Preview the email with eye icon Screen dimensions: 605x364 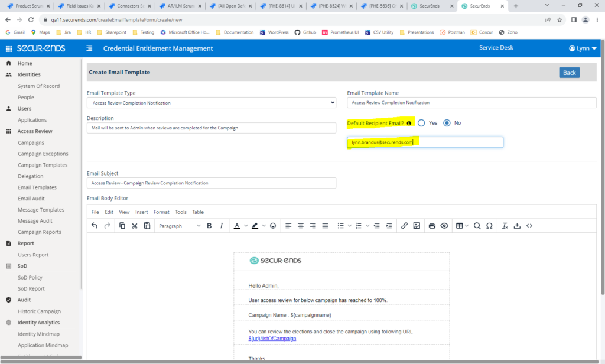[444, 226]
